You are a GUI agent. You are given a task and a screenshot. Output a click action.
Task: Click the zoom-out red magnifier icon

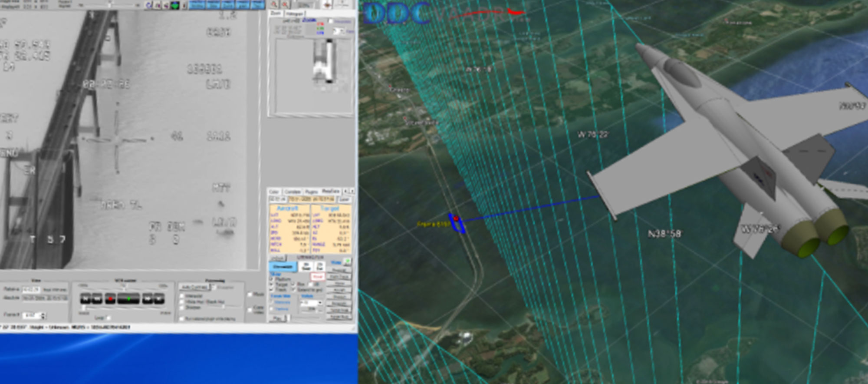click(x=285, y=4)
